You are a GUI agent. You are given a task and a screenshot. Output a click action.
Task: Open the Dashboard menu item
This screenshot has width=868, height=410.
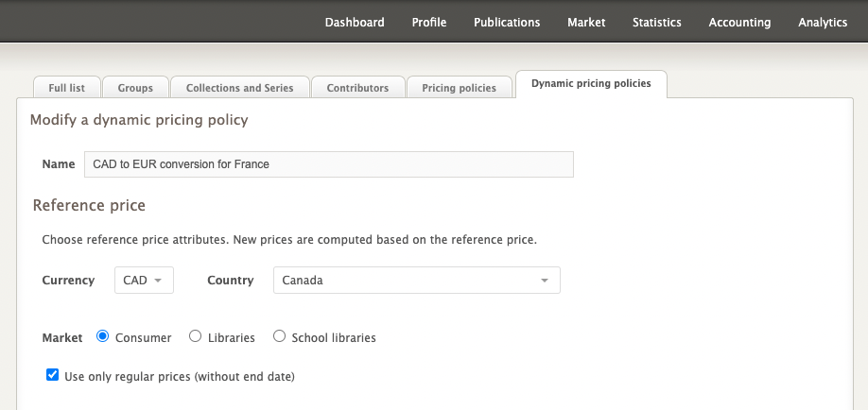coord(355,23)
